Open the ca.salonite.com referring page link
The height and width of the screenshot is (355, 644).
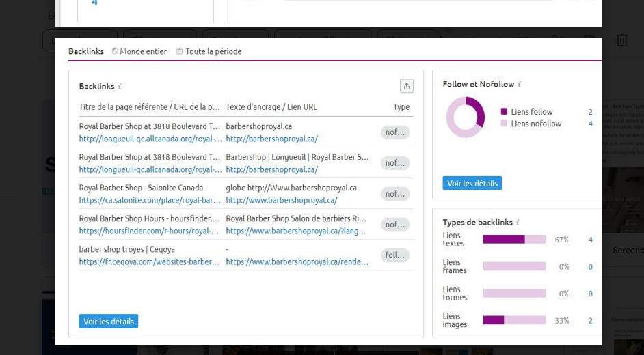point(150,201)
